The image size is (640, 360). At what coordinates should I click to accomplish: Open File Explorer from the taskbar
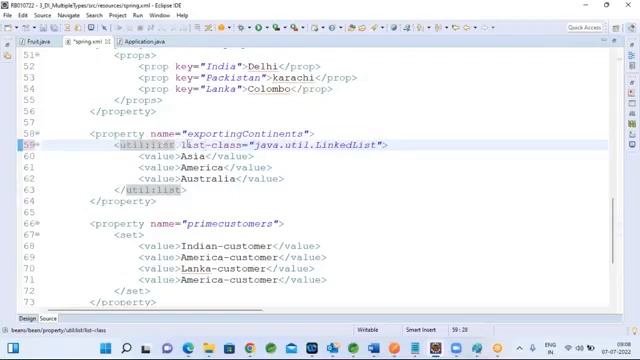point(209,348)
